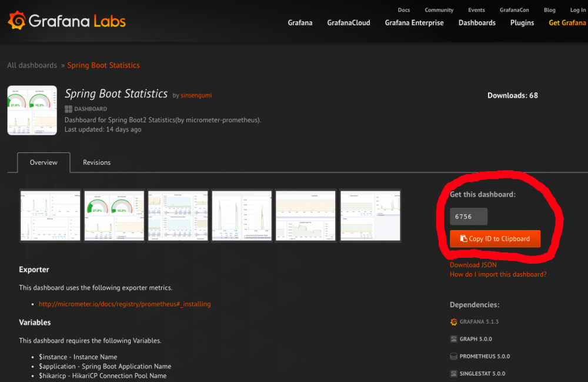Image resolution: width=588 pixels, height=382 pixels.
Task: Open the Plugins section from the navbar
Action: (522, 22)
